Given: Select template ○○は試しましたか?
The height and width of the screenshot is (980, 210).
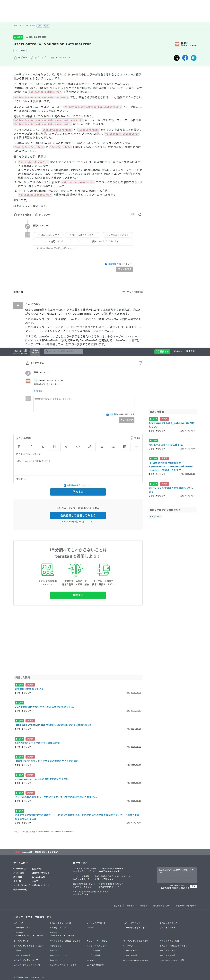Looking at the screenshot, I should click(48, 235).
